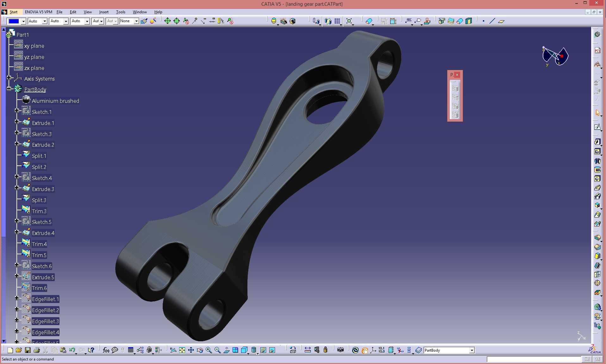
Task: Print using the printer icon
Action: point(36,350)
